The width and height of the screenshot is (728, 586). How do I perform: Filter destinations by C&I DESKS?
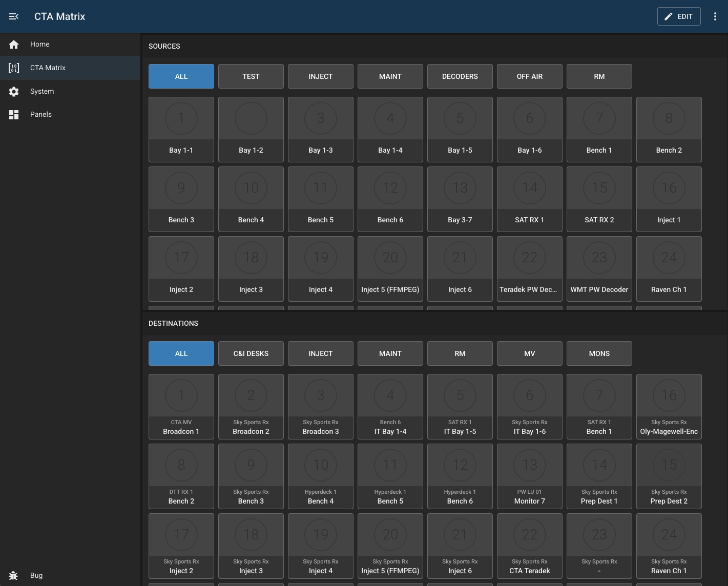(x=251, y=353)
